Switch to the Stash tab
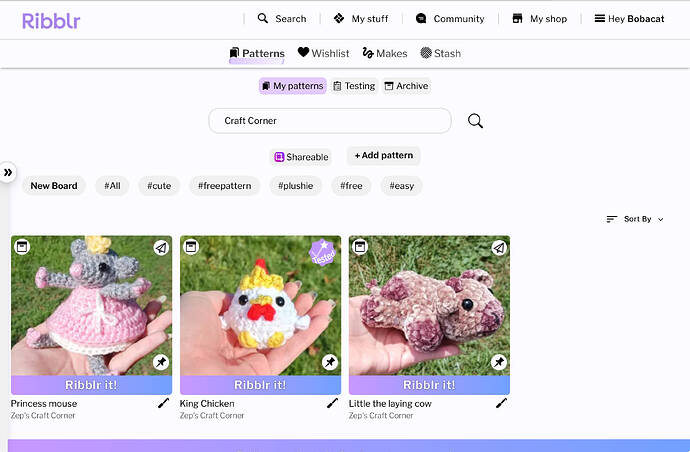690x452 pixels. click(x=440, y=53)
